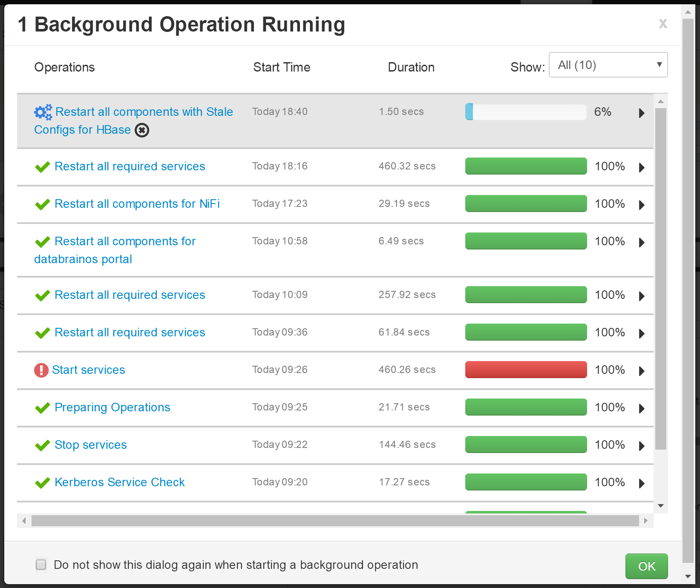Click the gears icon beside HBase restart operation
Viewport: 700px width, 588px height.
(43, 112)
